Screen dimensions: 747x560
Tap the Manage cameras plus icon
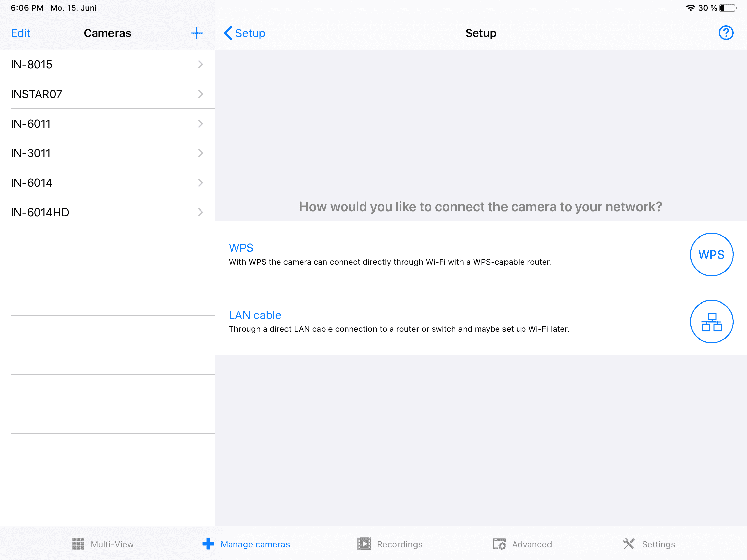(208, 544)
